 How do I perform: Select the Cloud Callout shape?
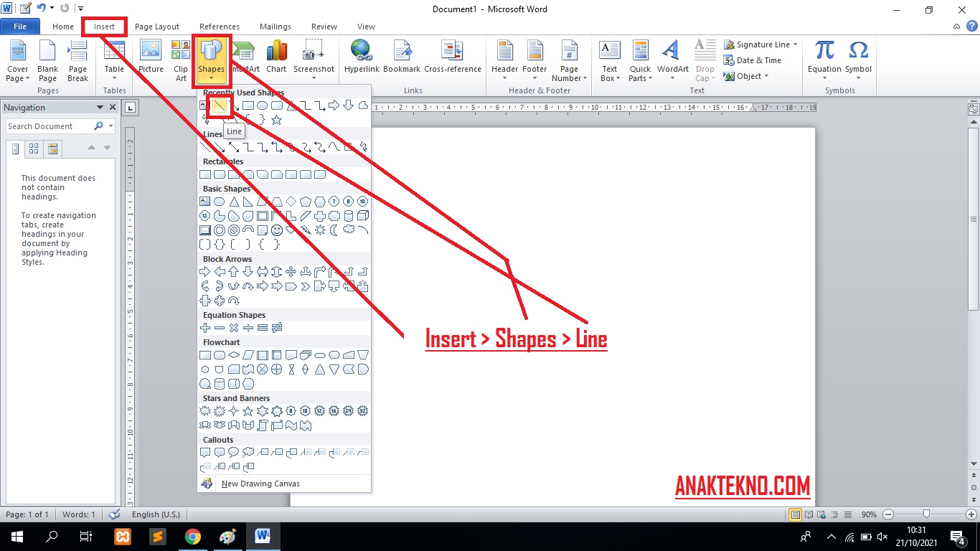(248, 453)
